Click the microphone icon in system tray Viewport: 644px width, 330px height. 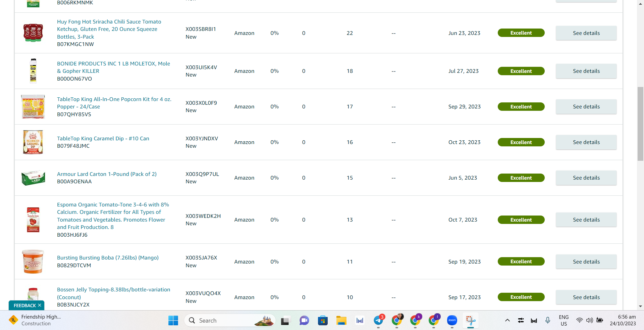pyautogui.click(x=548, y=320)
